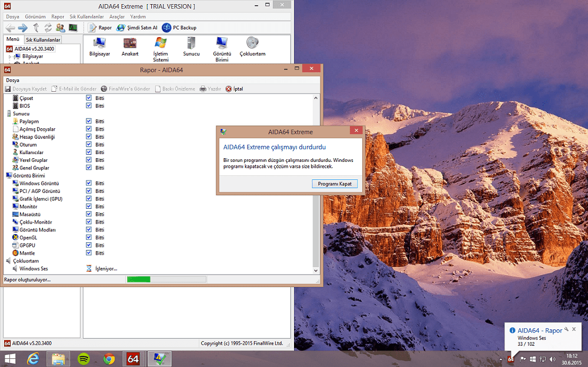
Task: Open File Explorer from taskbar
Action: 58,359
